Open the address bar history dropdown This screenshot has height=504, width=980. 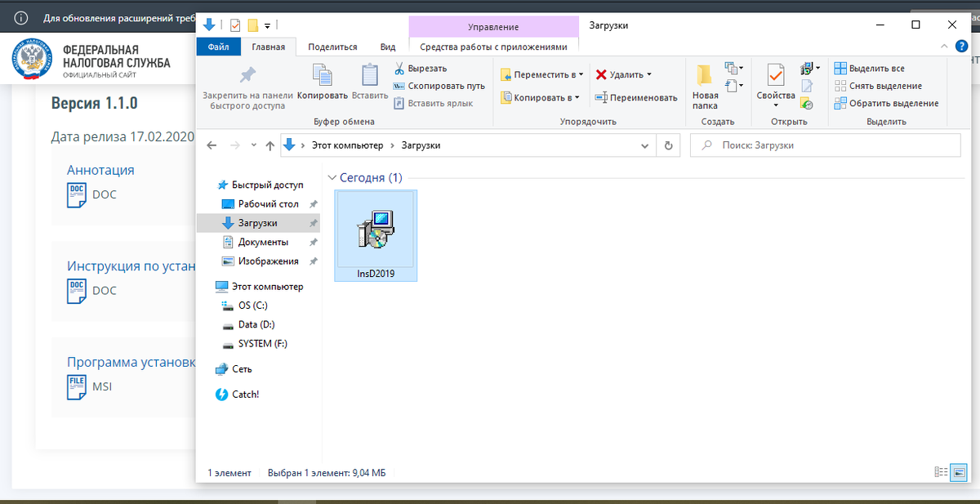click(x=647, y=145)
